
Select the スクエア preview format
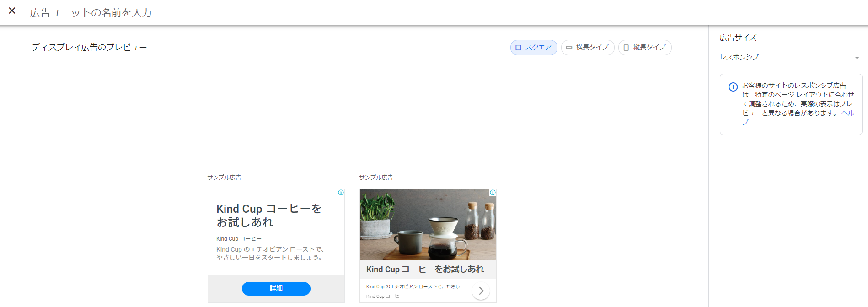click(533, 48)
